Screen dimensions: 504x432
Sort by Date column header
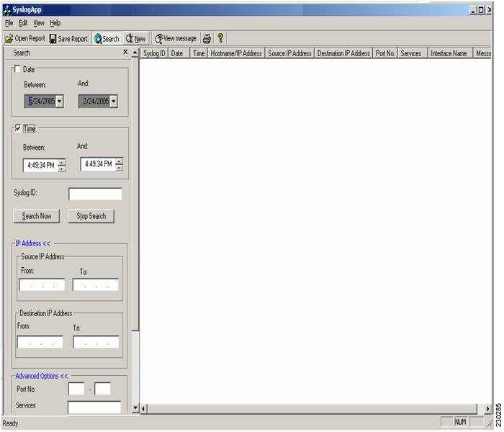(179, 53)
